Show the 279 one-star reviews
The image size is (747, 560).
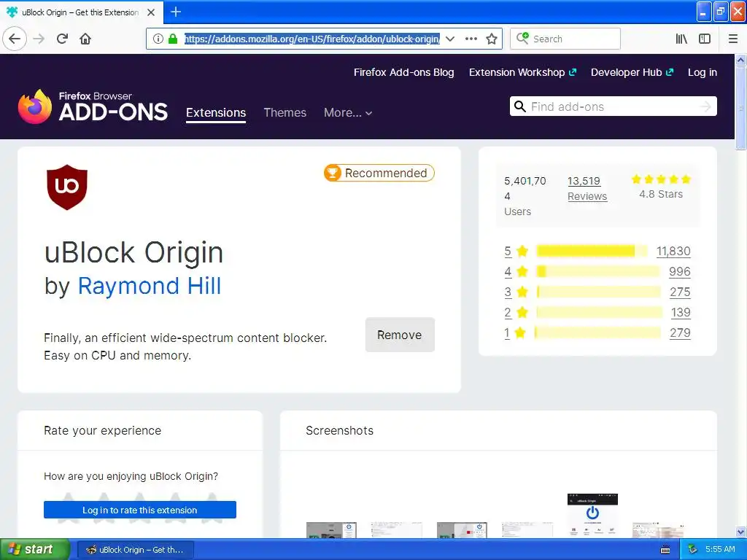pos(680,332)
